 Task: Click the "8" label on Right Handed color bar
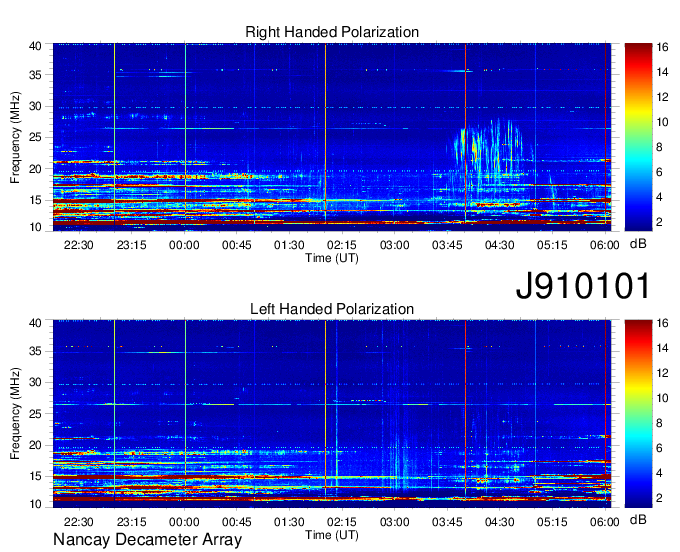659,147
